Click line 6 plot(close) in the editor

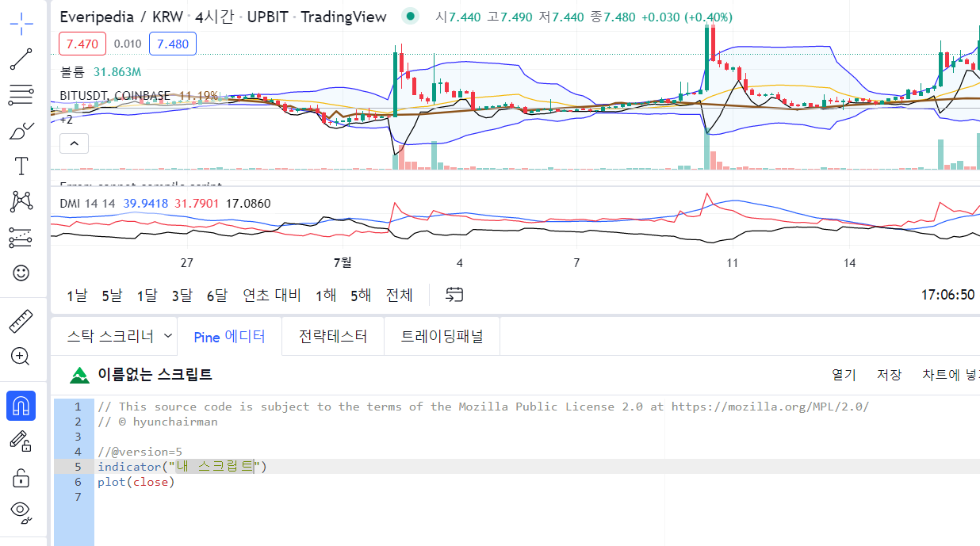click(136, 482)
